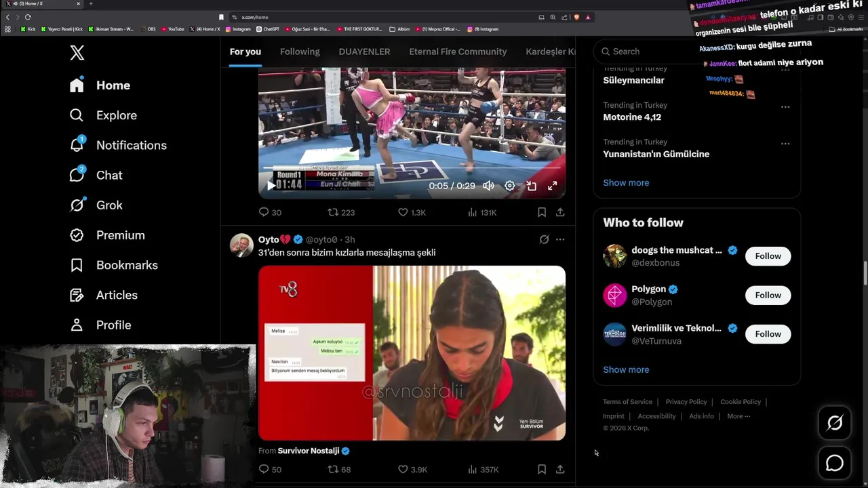Repost Oyto's post with 68 reposts

tap(339, 469)
